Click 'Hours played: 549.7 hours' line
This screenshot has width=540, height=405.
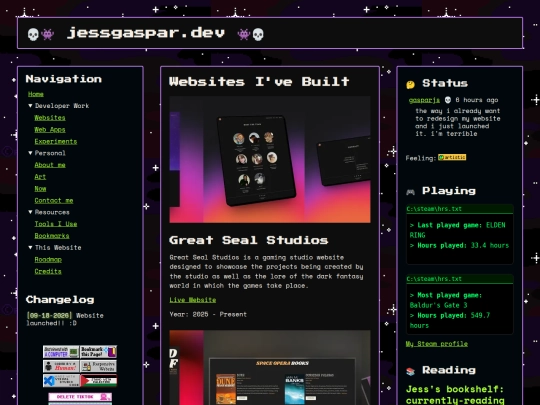click(x=449, y=320)
